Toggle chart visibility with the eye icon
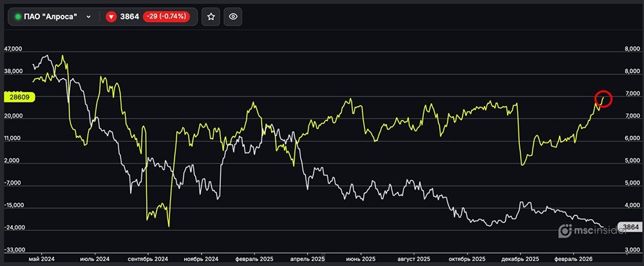This screenshot has width=644, height=266. point(232,17)
